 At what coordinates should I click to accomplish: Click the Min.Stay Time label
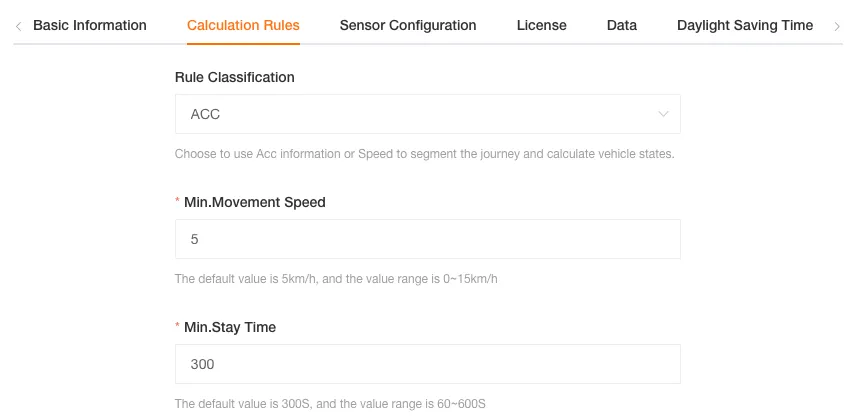pos(230,327)
